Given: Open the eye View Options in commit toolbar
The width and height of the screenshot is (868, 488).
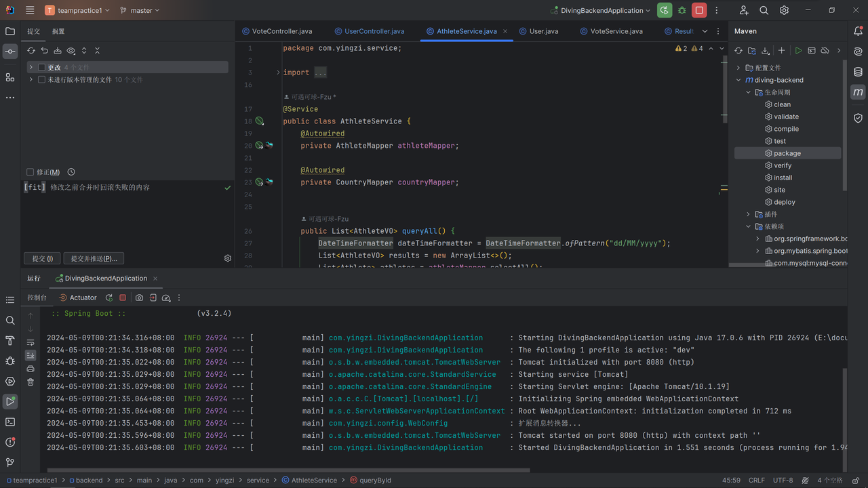Looking at the screenshot, I should (x=71, y=51).
